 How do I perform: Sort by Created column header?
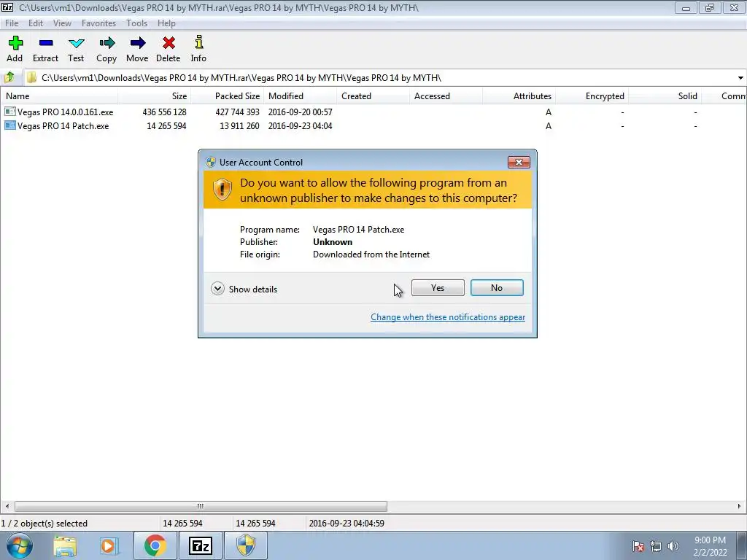(x=373, y=96)
